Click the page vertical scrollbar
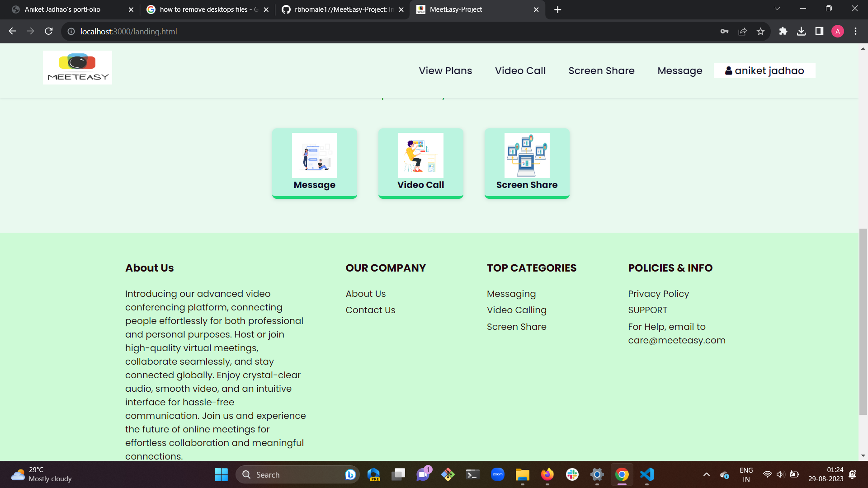868x488 pixels. pyautogui.click(x=863, y=321)
